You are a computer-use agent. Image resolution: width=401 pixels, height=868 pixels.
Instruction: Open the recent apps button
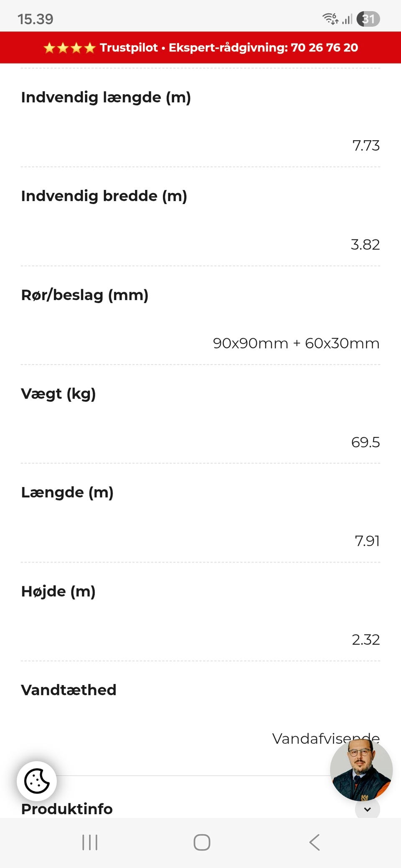coord(90,842)
